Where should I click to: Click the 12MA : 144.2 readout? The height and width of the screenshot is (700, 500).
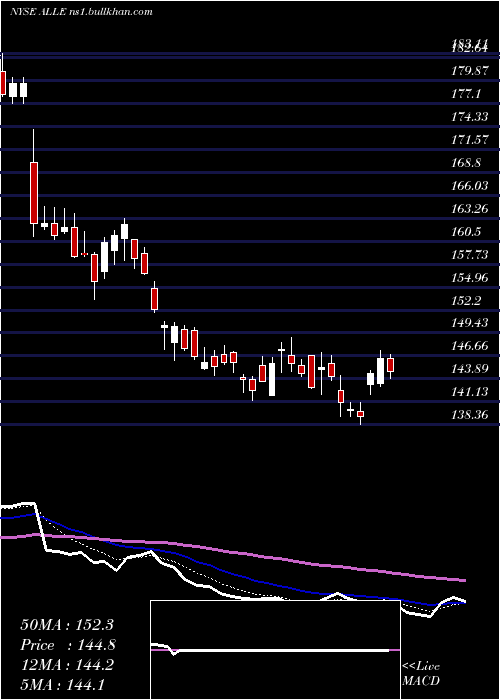(x=68, y=665)
